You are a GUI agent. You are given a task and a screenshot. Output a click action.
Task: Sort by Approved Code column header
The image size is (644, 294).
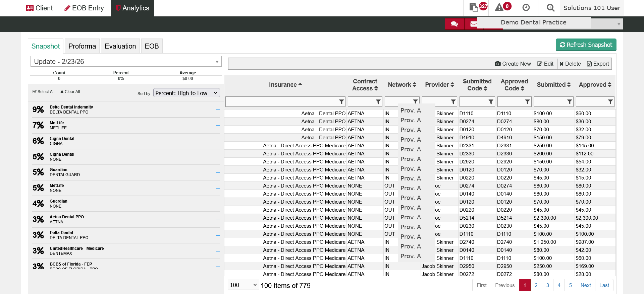click(x=514, y=85)
